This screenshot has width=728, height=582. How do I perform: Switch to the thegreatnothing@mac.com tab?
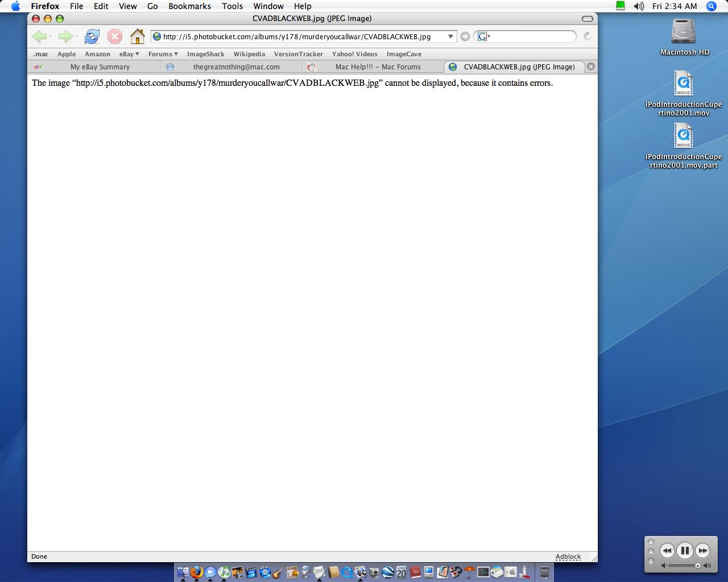(x=230, y=66)
